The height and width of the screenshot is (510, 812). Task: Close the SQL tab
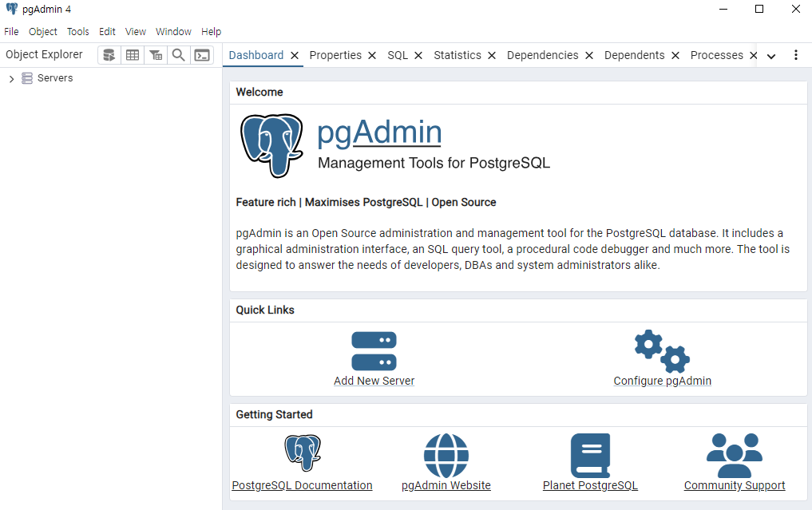coord(418,55)
